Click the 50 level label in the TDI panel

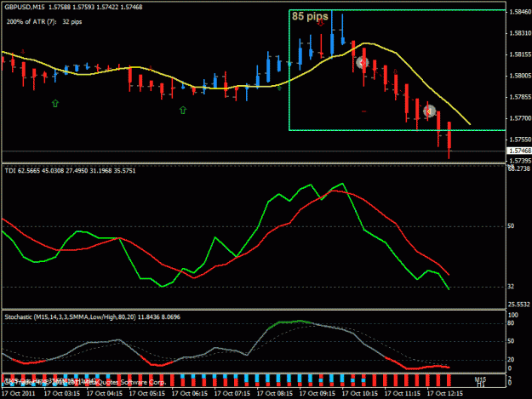511,225
